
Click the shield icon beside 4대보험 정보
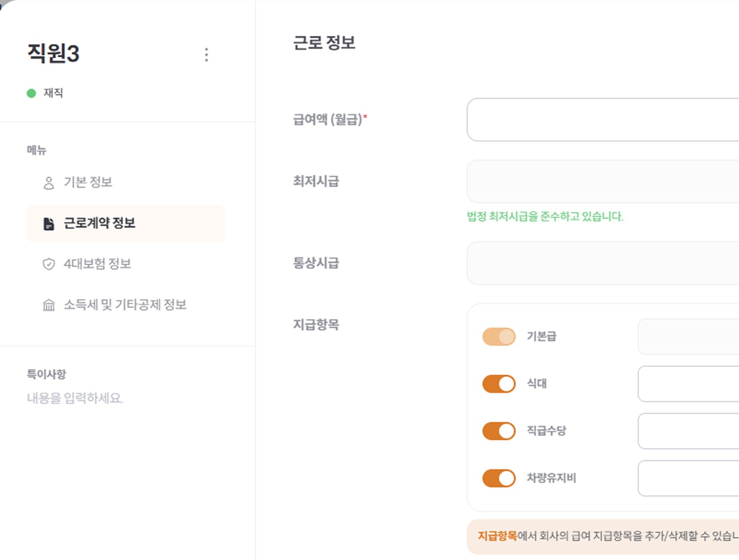pyautogui.click(x=48, y=264)
